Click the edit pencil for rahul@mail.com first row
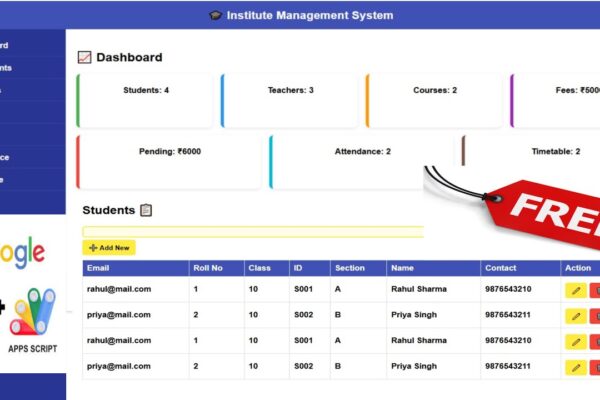Image resolution: width=600 pixels, height=400 pixels. point(576,291)
